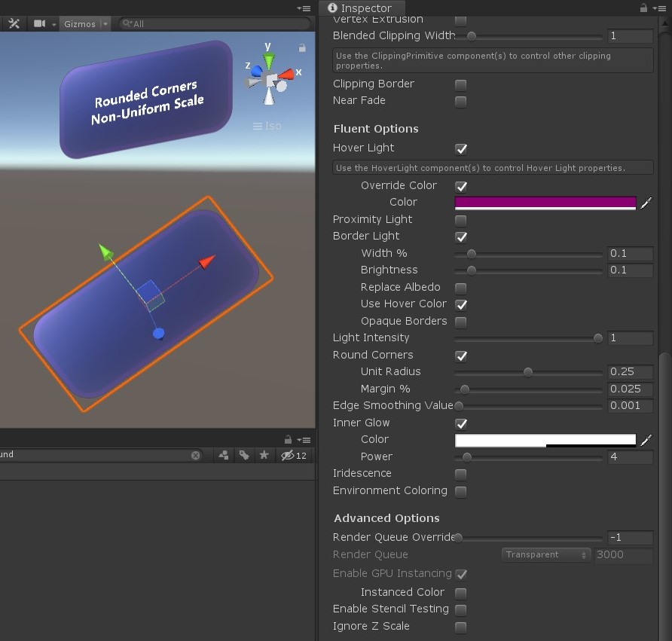Uncheck the Override Color checkbox
The width and height of the screenshot is (672, 641).
click(461, 186)
